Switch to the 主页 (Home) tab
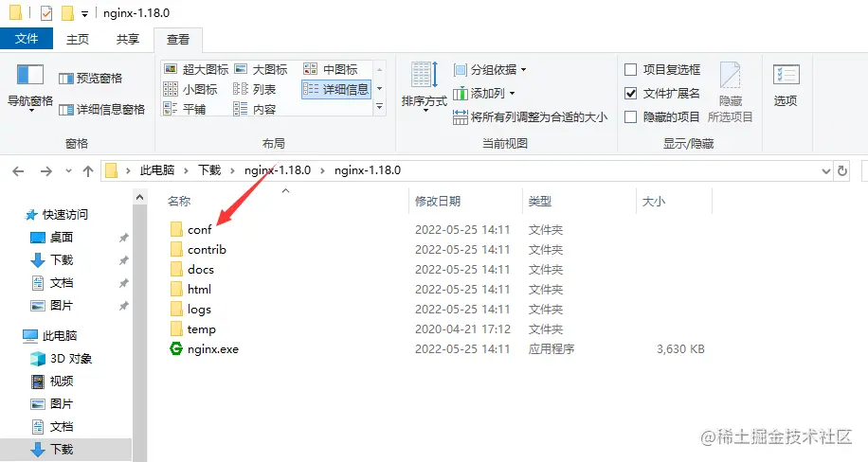Image resolution: width=868 pixels, height=462 pixels. (78, 39)
